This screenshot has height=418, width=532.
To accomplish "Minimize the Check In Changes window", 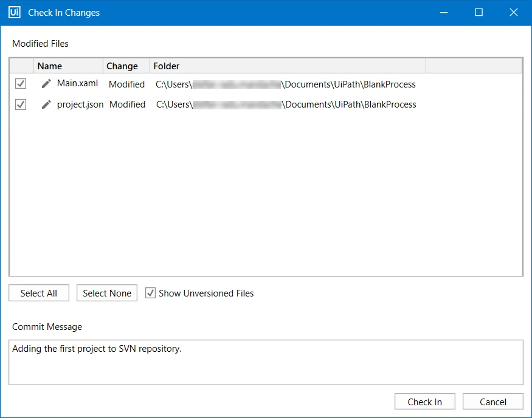I will click(444, 13).
